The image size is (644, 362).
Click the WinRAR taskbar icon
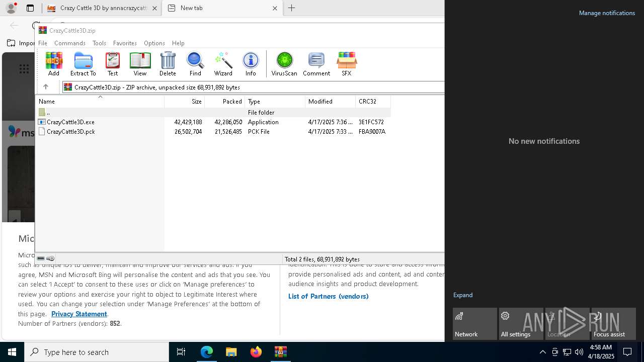[281, 352]
